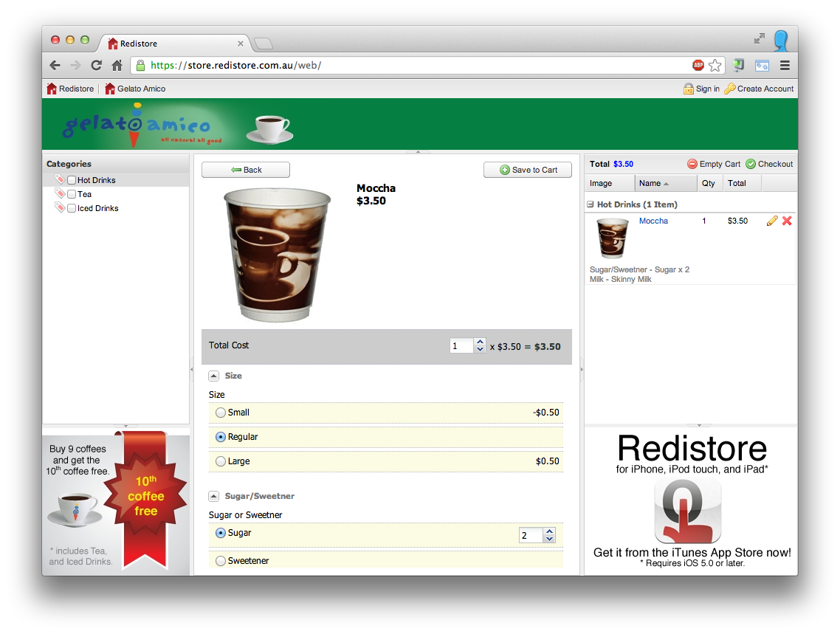Click Create Account link
840x634 pixels.
(x=759, y=89)
